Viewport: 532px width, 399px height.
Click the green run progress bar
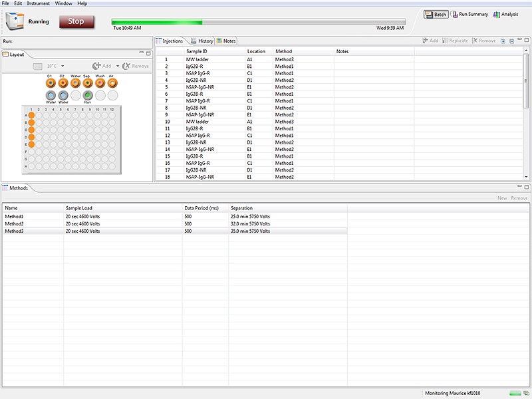click(x=258, y=22)
